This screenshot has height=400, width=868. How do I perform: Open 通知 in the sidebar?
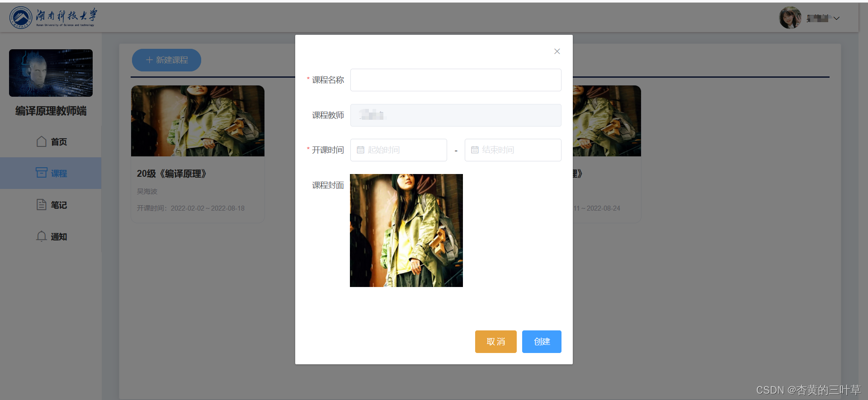click(51, 236)
